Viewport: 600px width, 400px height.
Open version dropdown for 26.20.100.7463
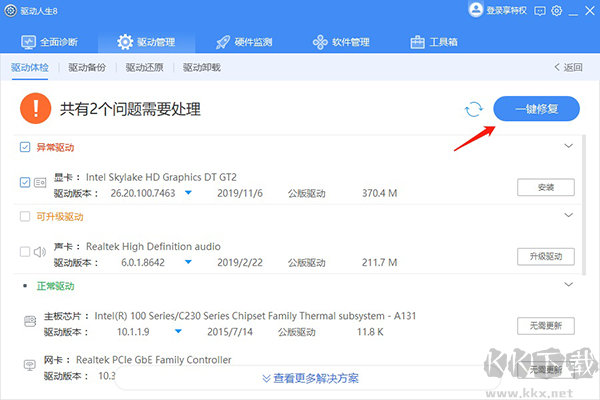tap(188, 193)
